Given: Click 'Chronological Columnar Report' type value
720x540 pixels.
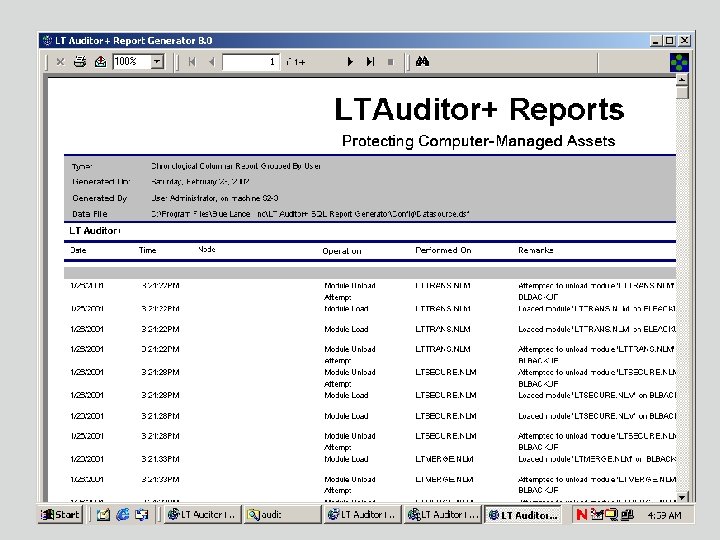Looking at the screenshot, I should click(x=236, y=166).
